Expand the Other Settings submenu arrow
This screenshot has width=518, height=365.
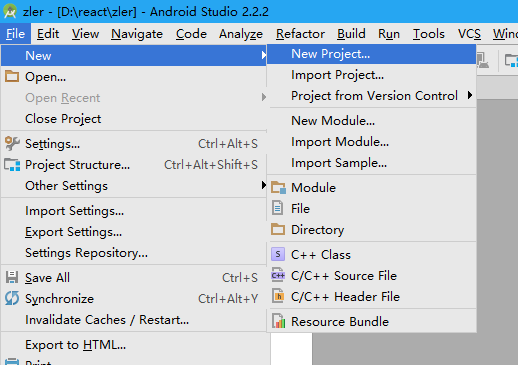click(264, 185)
